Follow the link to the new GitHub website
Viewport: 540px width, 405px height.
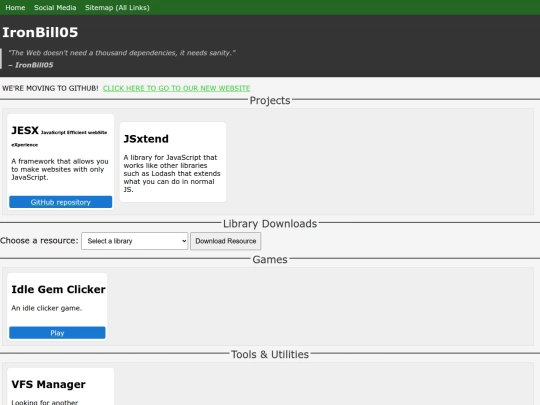click(176, 88)
